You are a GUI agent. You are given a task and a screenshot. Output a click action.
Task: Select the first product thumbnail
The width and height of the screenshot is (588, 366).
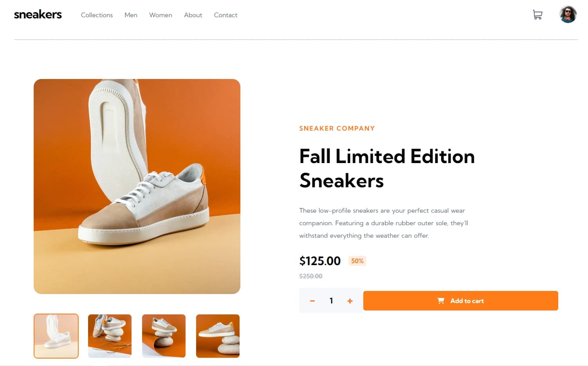(x=56, y=336)
